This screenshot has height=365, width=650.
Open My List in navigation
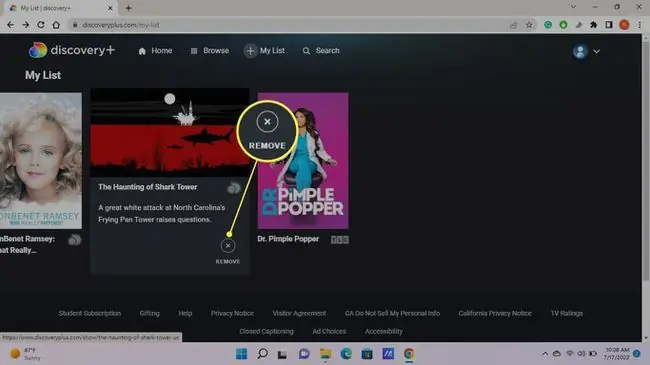click(x=265, y=51)
